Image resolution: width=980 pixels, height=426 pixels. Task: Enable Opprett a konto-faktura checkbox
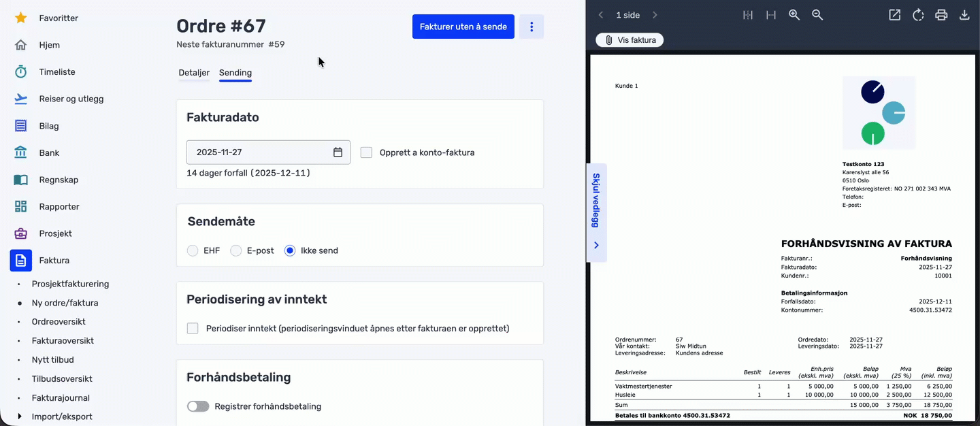coord(366,152)
